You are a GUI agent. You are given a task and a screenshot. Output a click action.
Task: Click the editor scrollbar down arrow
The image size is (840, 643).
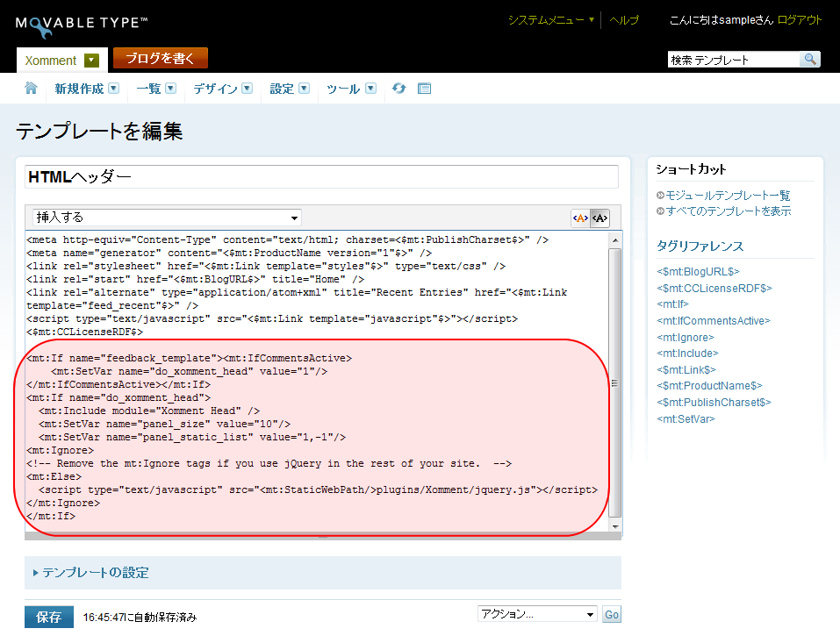click(615, 526)
